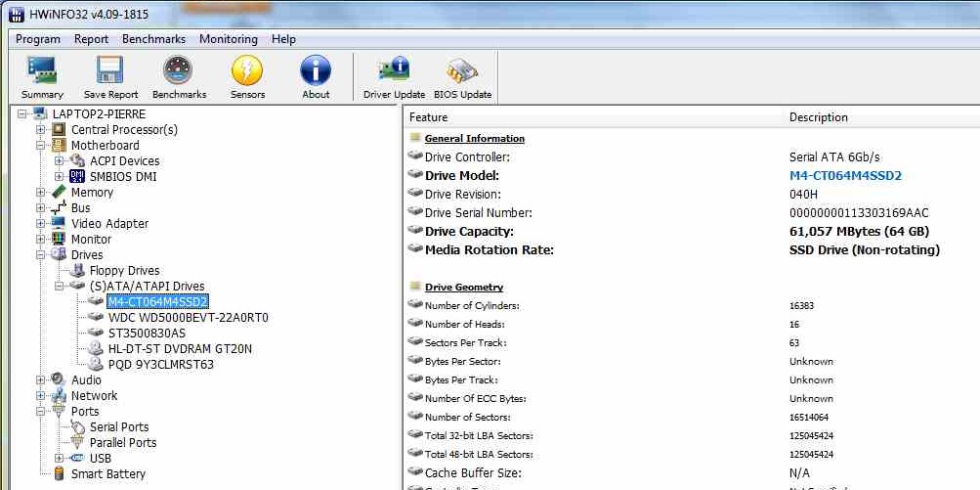Click the Drive Capacity row
The height and width of the screenshot is (490, 980).
(x=693, y=232)
